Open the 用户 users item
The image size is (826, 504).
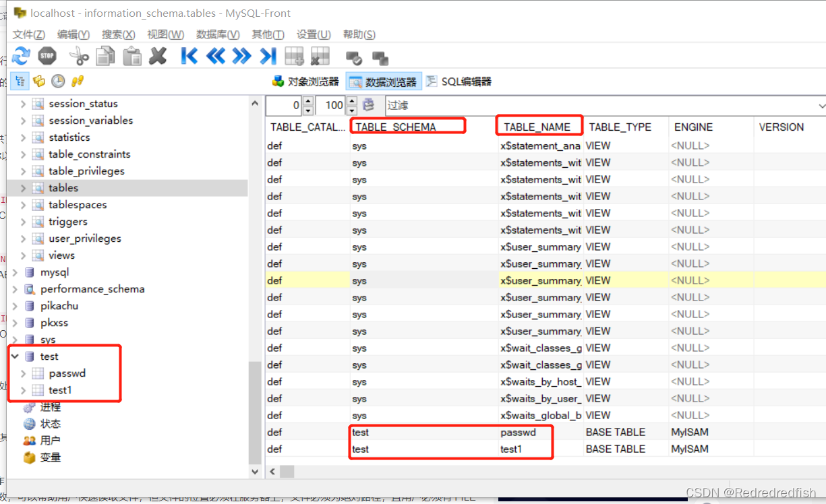(x=50, y=441)
